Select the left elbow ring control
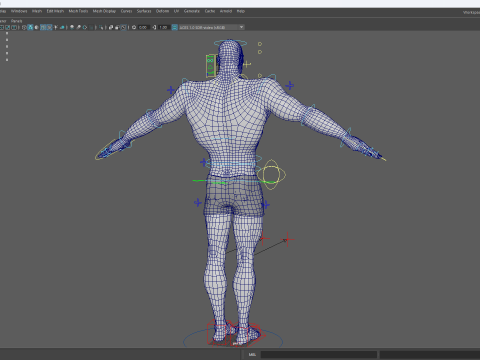Screen dimensions: 480x360 coord(153,119)
